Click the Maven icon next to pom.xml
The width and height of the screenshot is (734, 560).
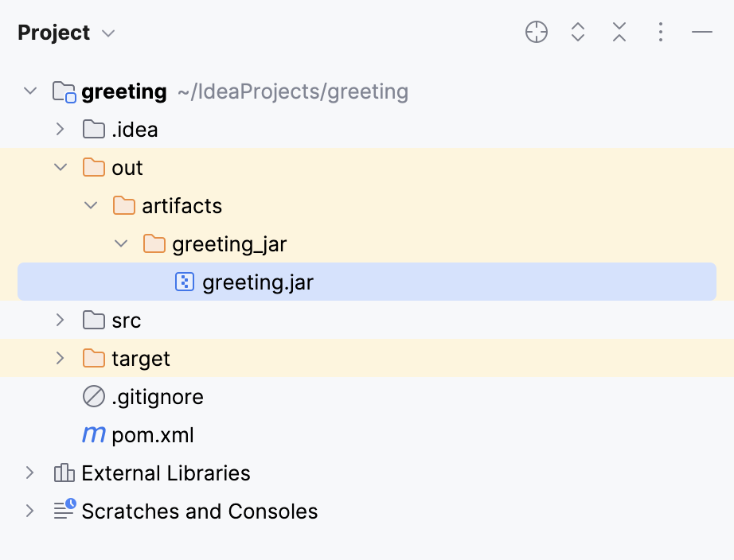click(94, 434)
